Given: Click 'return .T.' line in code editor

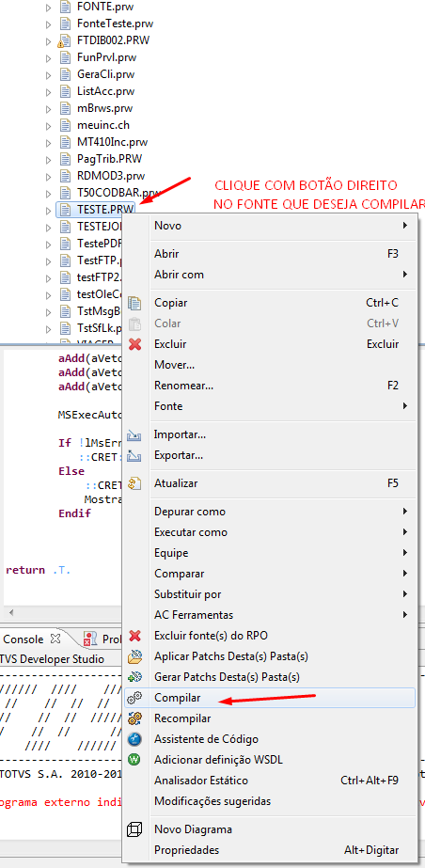Looking at the screenshot, I should [39, 570].
